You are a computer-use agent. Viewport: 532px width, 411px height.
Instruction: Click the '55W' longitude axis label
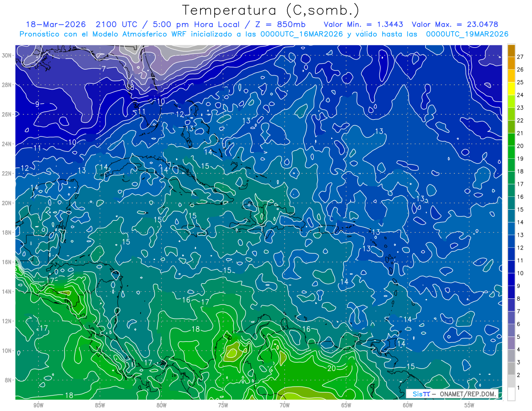(469, 405)
